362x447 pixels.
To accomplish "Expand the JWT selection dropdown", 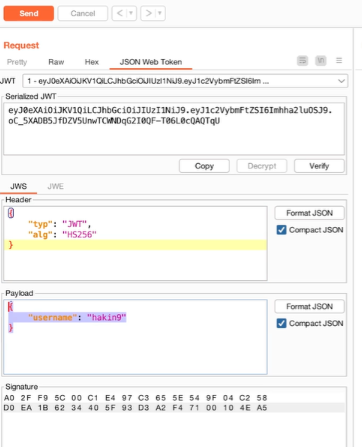I will coord(185,81).
